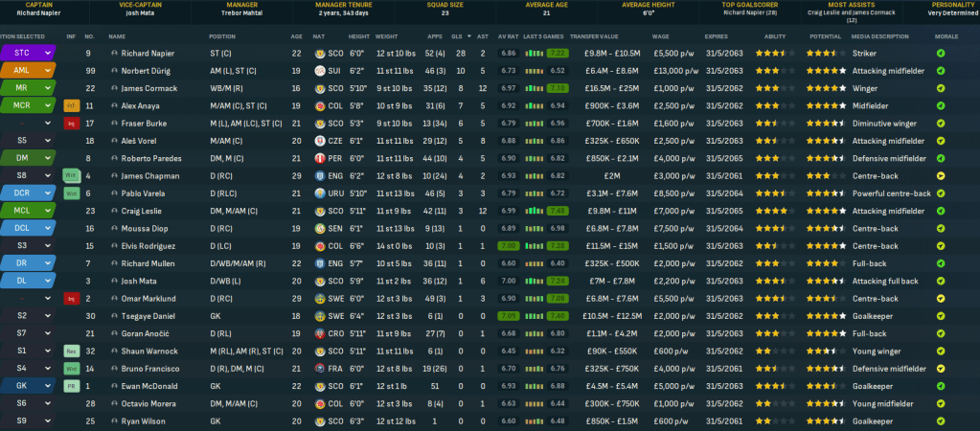Sort by the Potential column header
Viewport: 980px width, 431px height.
tap(826, 35)
